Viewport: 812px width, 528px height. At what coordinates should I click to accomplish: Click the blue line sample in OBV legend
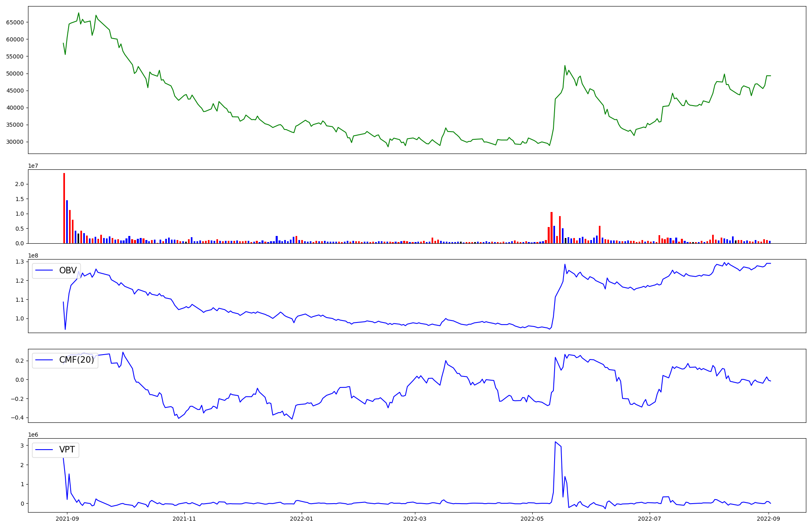44,270
